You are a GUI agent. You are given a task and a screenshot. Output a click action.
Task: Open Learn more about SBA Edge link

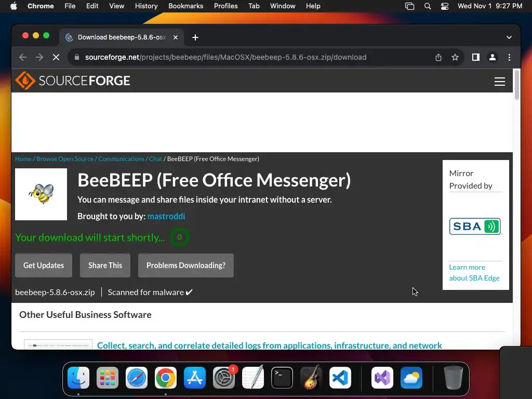(474, 272)
